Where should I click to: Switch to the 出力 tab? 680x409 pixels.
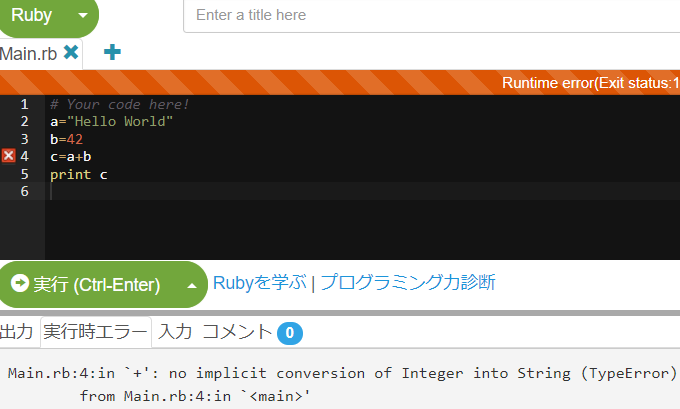16,332
